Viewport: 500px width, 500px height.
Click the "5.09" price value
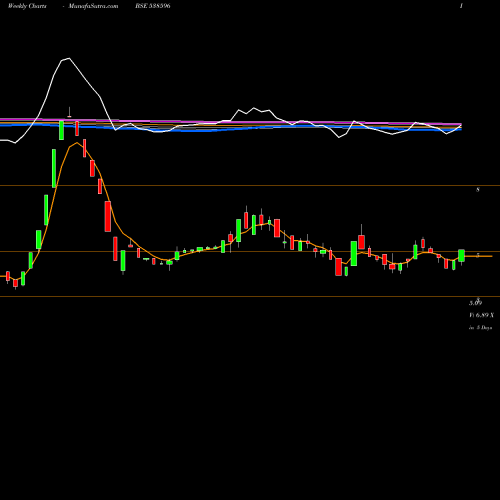[x=476, y=303]
